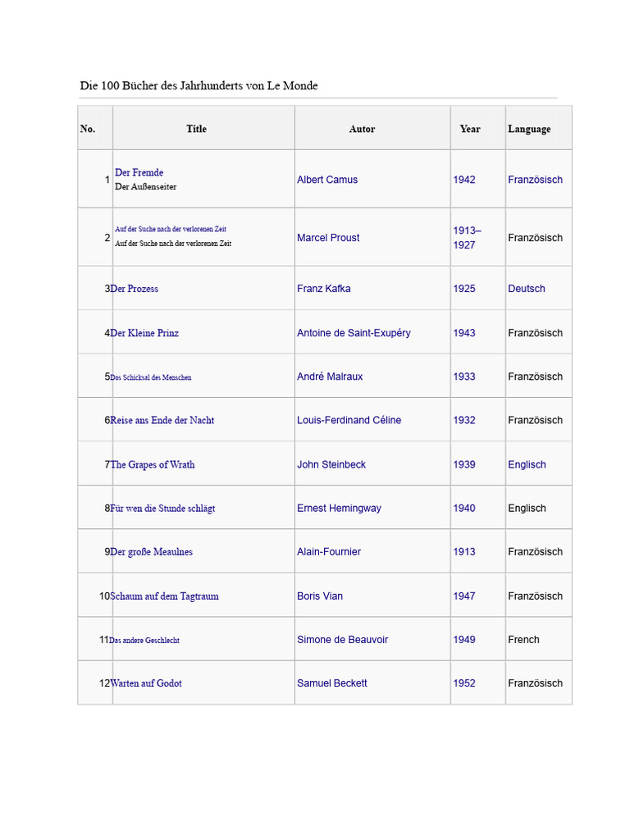Click the Simone de Beauvoir link

click(342, 640)
